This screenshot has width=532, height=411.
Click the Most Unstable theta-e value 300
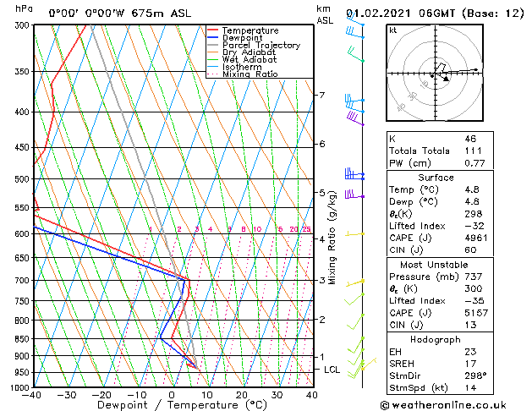coord(474,288)
